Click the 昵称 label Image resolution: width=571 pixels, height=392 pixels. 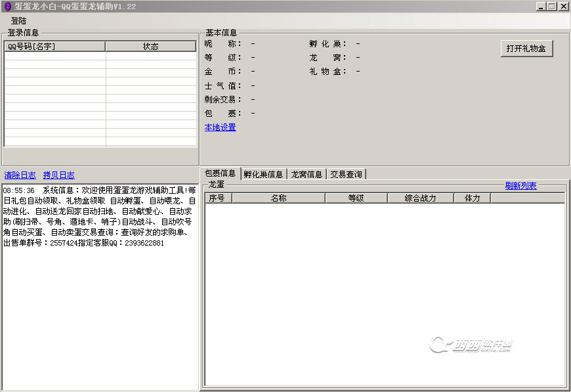[223, 44]
